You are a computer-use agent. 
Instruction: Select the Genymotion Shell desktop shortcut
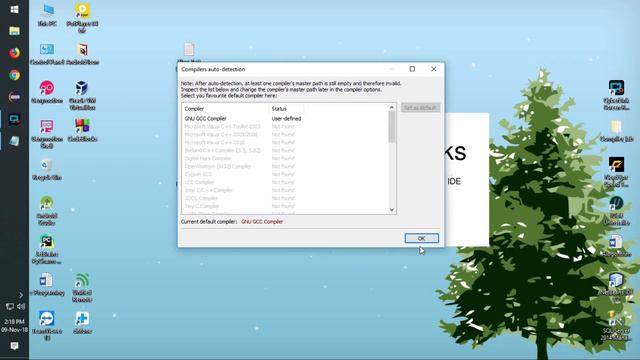(x=47, y=134)
